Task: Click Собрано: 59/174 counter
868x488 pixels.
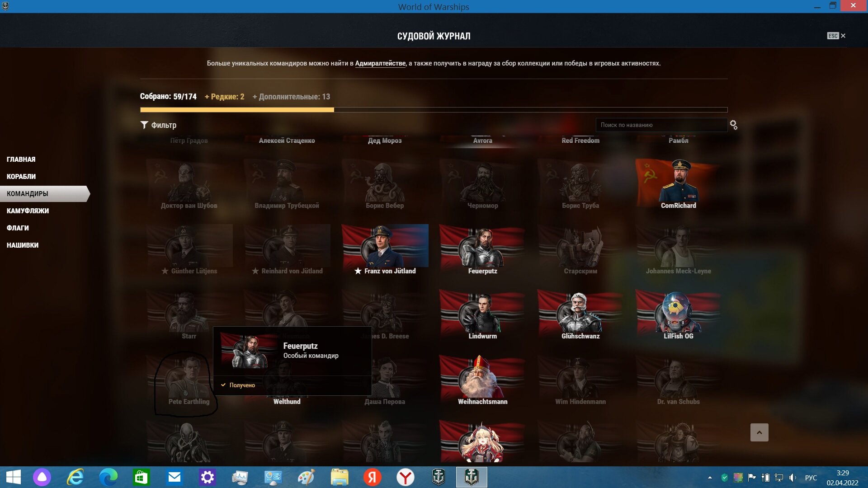Action: [168, 97]
